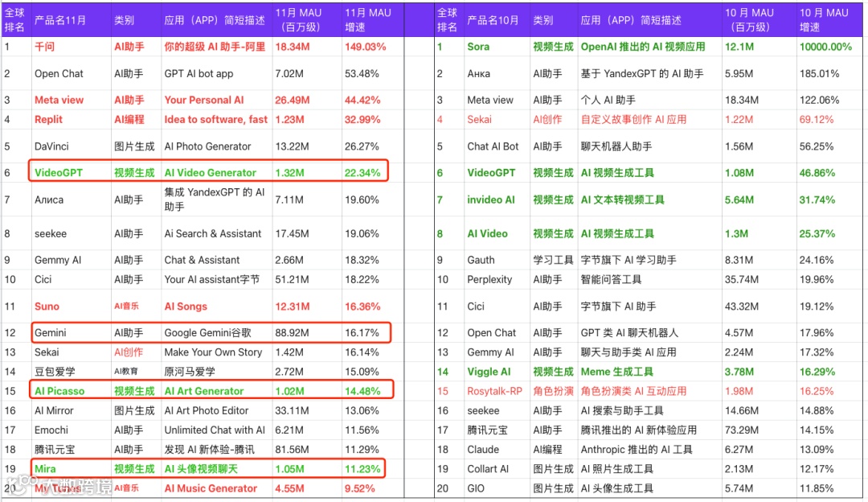Viewport: 868px width, 502px height.
Task: Select the 'AI编程' category cell for Claude
Action: point(547,450)
